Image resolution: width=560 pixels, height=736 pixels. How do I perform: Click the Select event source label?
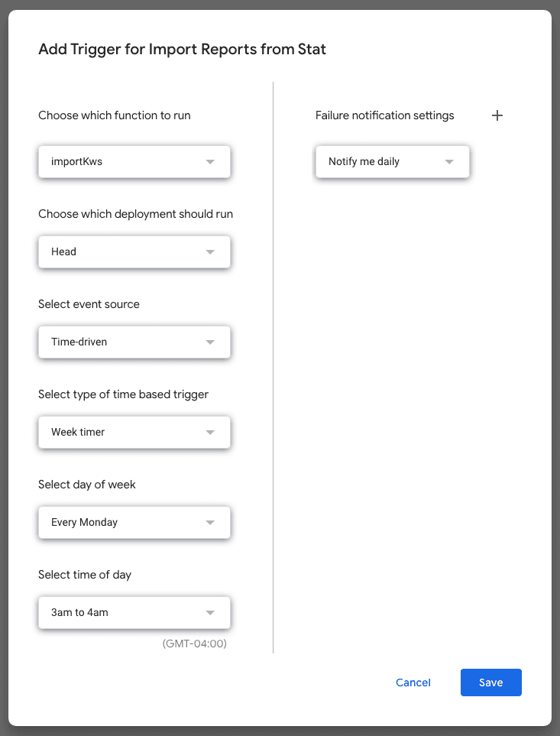[x=89, y=304]
